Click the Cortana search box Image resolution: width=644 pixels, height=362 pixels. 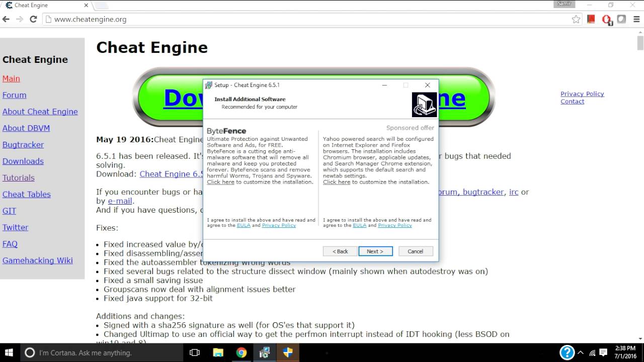(102, 352)
